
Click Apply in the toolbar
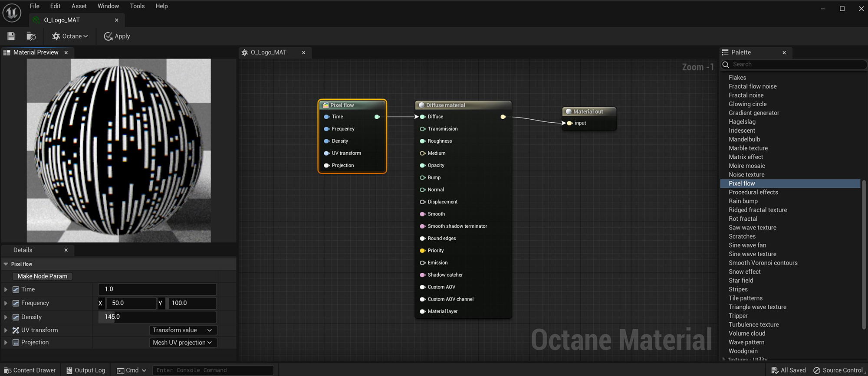(117, 36)
